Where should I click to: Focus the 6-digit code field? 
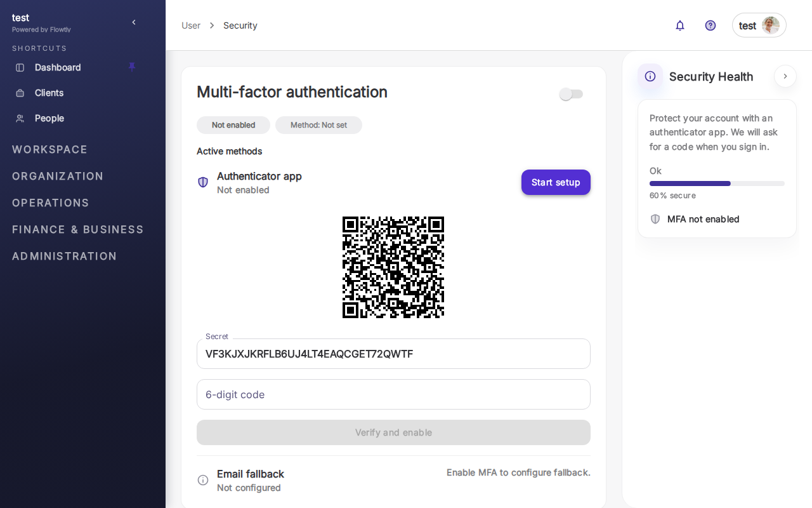pyautogui.click(x=393, y=394)
